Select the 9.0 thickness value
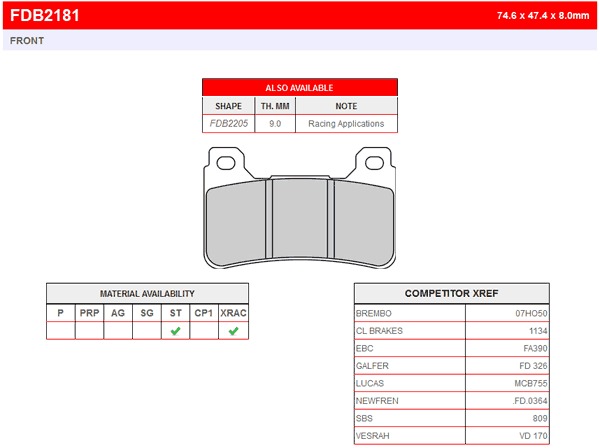The height and width of the screenshot is (448, 600). [x=275, y=124]
